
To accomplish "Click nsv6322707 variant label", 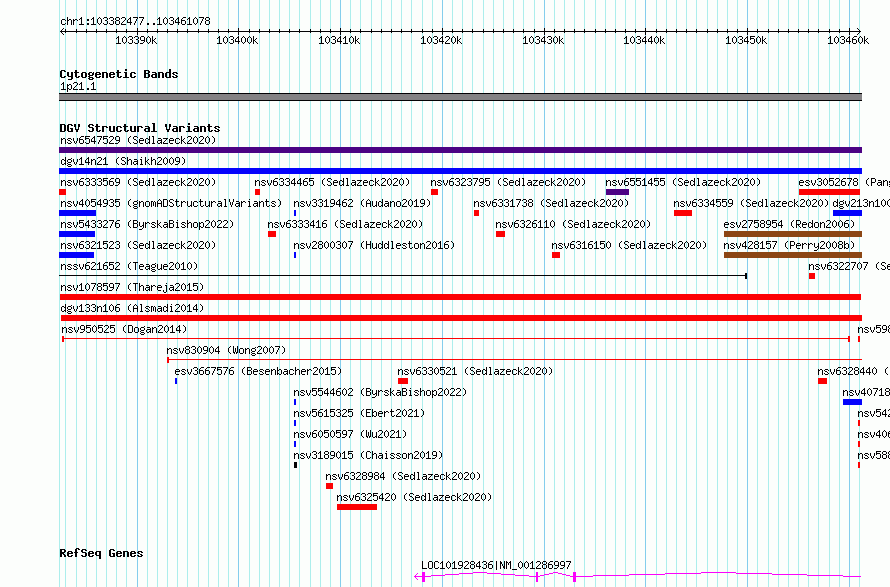I will (x=838, y=266).
